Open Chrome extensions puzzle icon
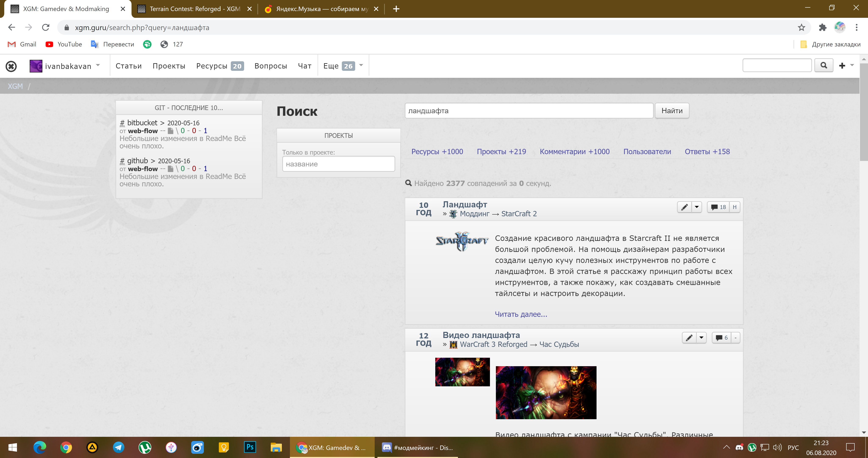This screenshot has height=458, width=868. click(822, 27)
